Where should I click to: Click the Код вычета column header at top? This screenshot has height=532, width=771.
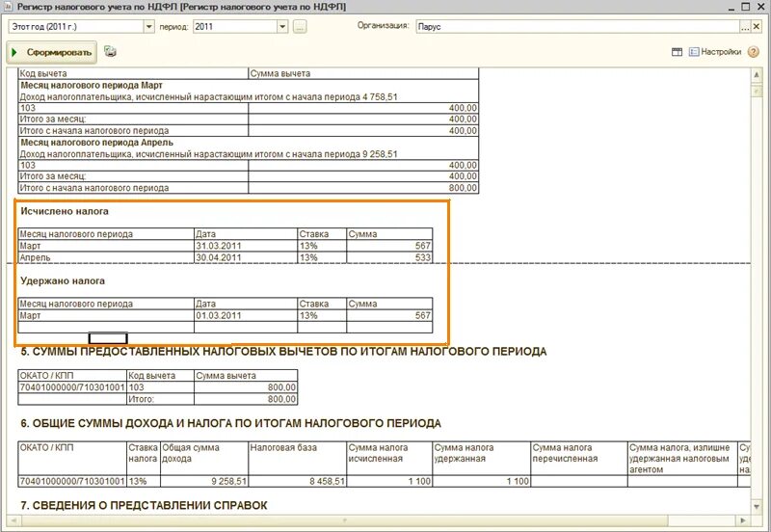[x=133, y=73]
